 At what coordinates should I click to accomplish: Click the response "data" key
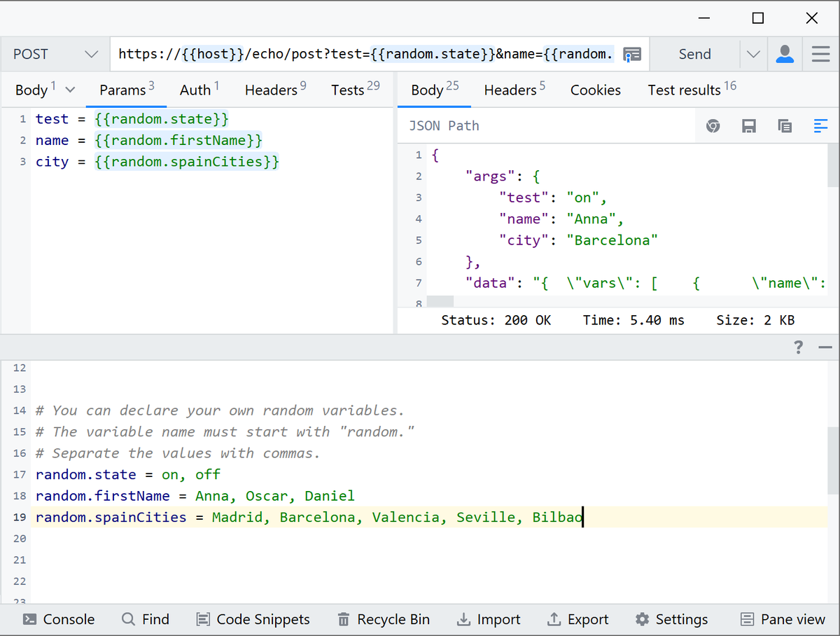coord(490,283)
